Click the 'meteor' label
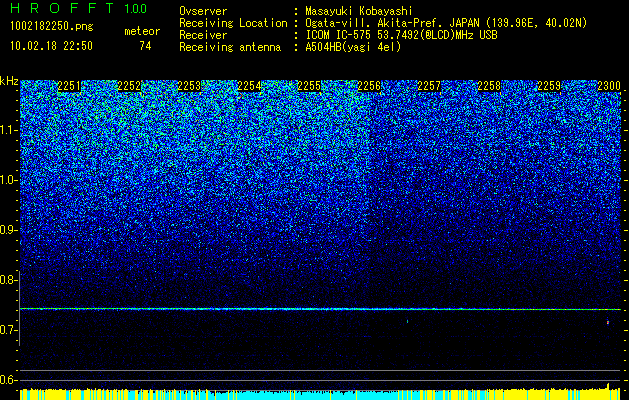The width and height of the screenshot is (629, 400). pos(142,31)
